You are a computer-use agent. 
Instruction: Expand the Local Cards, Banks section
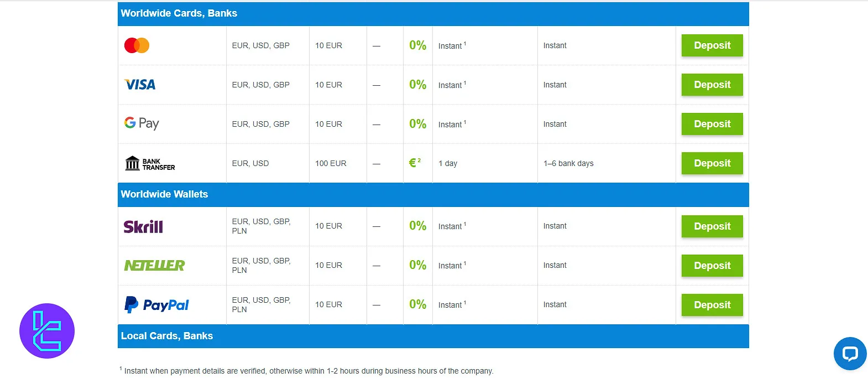point(166,335)
